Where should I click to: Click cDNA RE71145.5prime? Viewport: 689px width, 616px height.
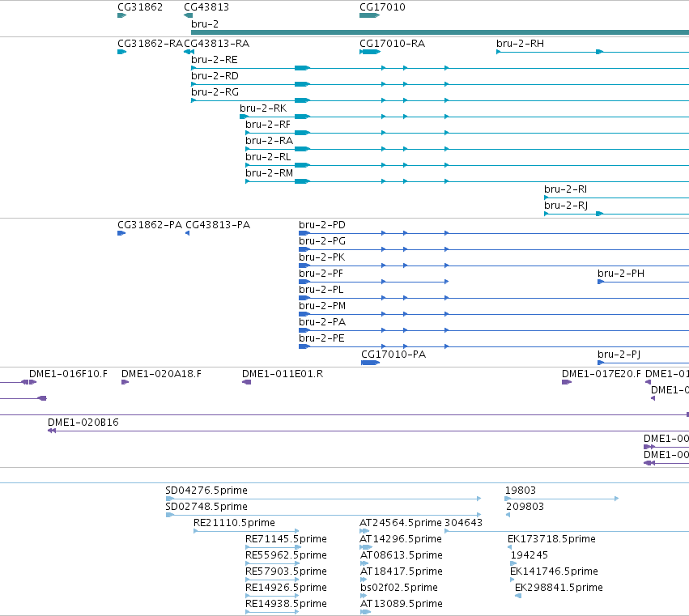click(286, 539)
